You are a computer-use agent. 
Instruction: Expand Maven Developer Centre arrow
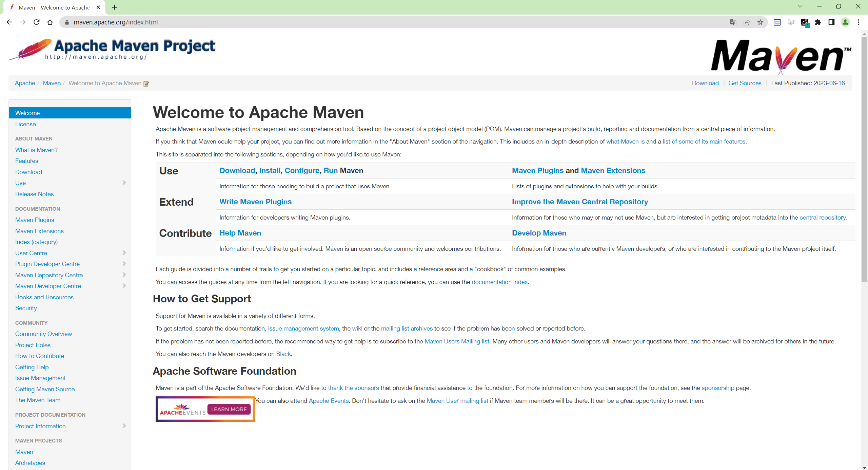pos(124,286)
